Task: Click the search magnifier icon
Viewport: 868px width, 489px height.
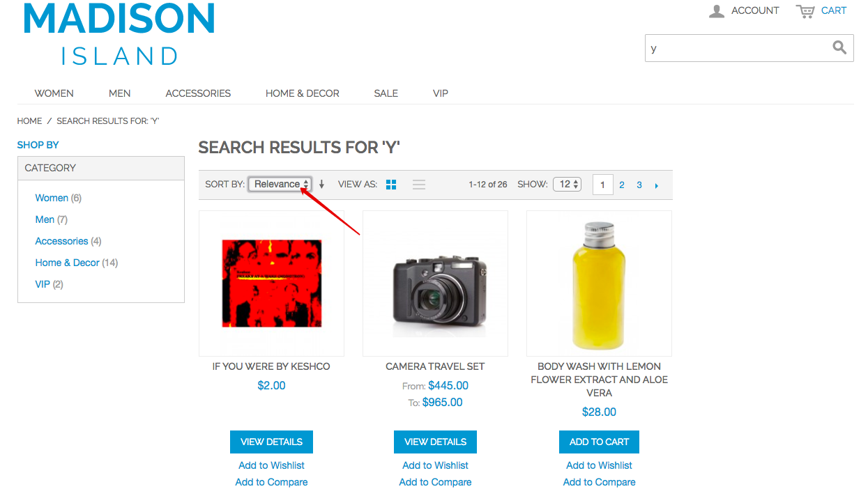Action: point(839,47)
